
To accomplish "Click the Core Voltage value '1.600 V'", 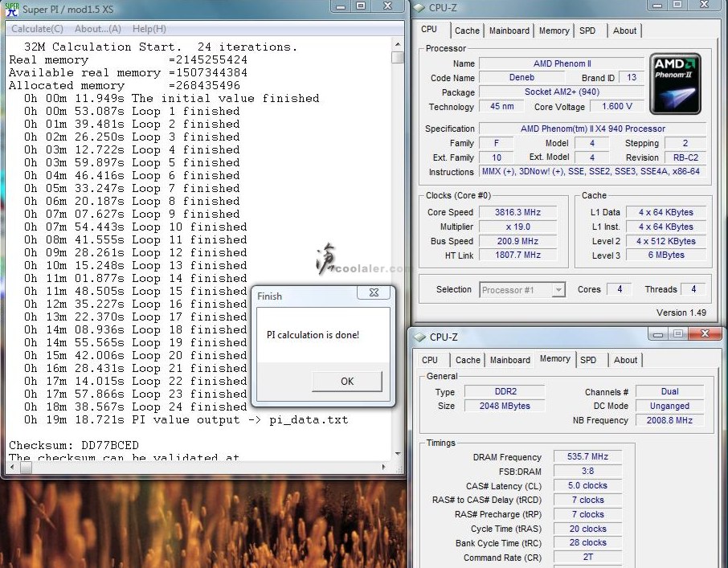I will 617,106.
